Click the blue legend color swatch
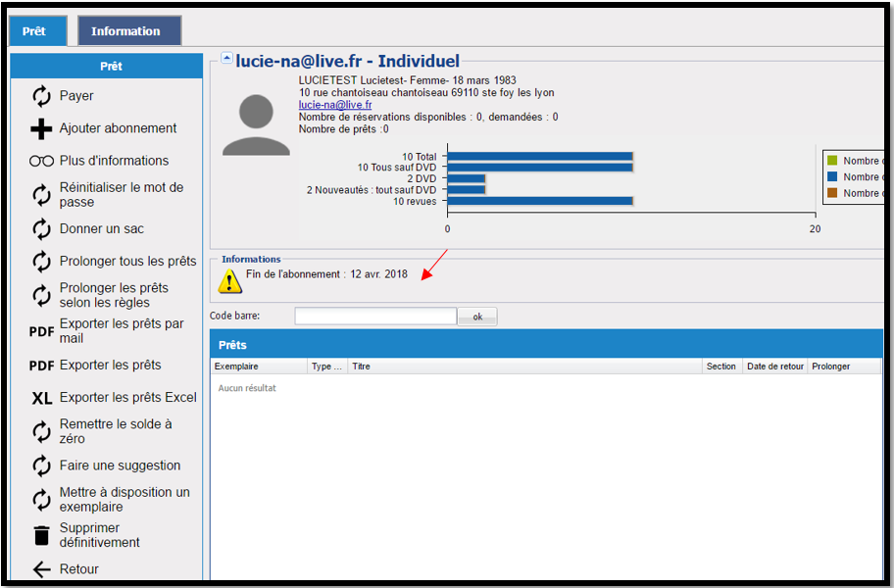Viewport: 894px width, 588px height. tap(832, 177)
